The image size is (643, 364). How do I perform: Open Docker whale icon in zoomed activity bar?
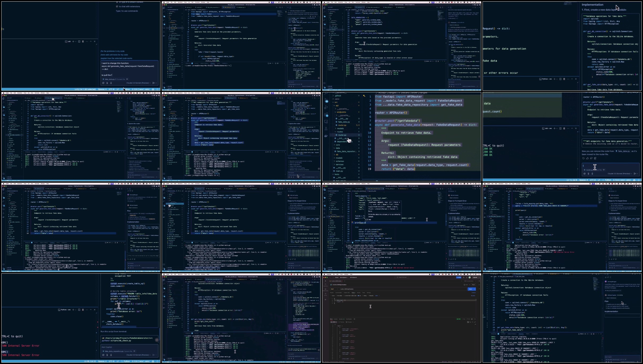click(x=326, y=136)
